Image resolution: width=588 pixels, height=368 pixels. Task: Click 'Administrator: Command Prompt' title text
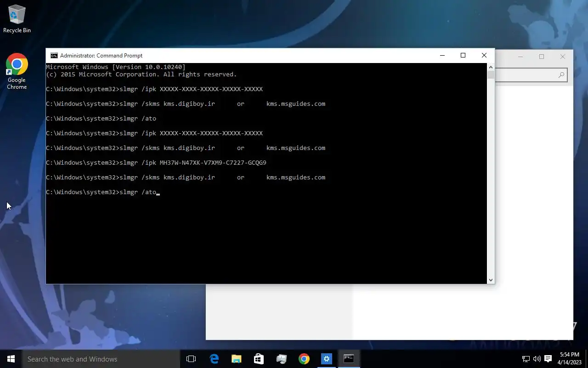click(x=101, y=56)
